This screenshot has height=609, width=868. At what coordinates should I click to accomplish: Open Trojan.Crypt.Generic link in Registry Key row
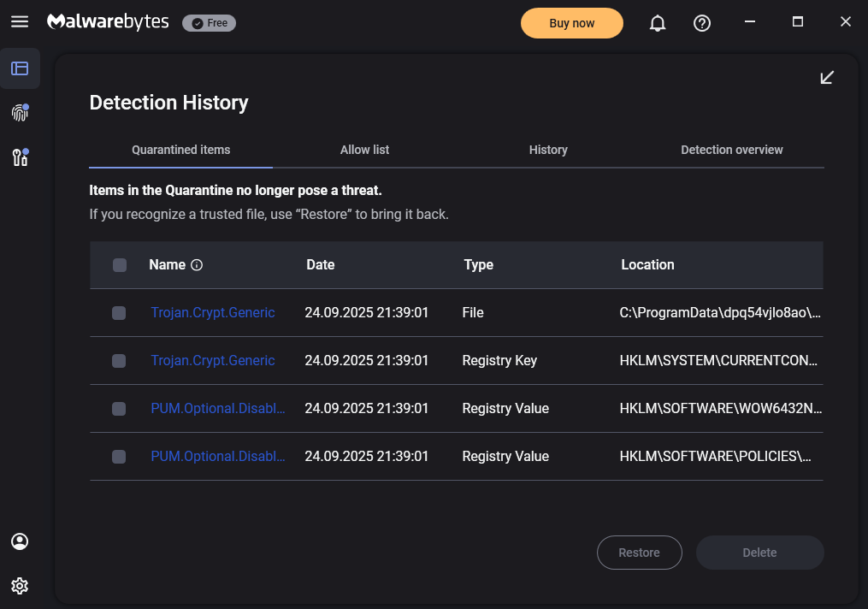(x=213, y=360)
